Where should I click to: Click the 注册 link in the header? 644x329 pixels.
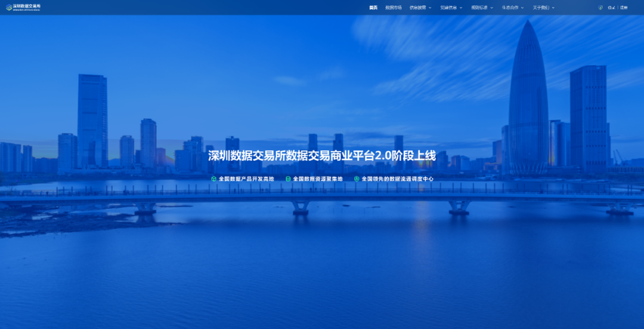point(624,7)
